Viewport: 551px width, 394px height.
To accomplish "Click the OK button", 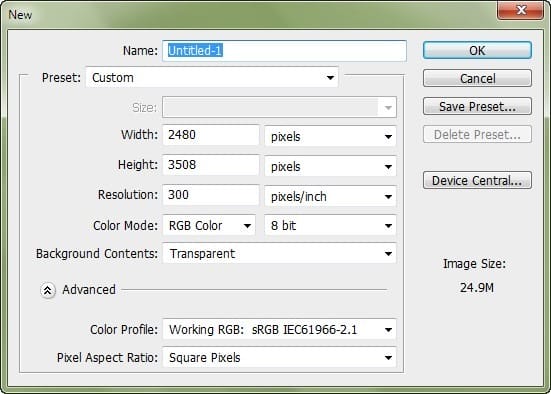I will click(x=477, y=50).
